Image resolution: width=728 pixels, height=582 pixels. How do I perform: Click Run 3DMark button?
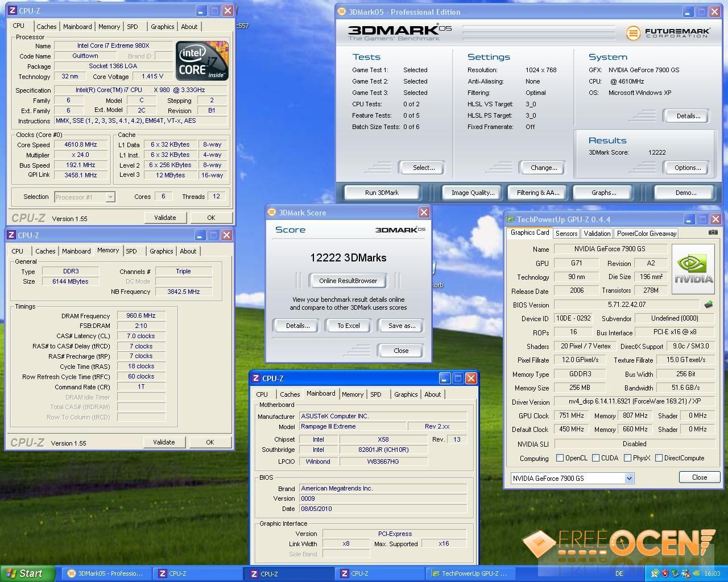click(382, 193)
